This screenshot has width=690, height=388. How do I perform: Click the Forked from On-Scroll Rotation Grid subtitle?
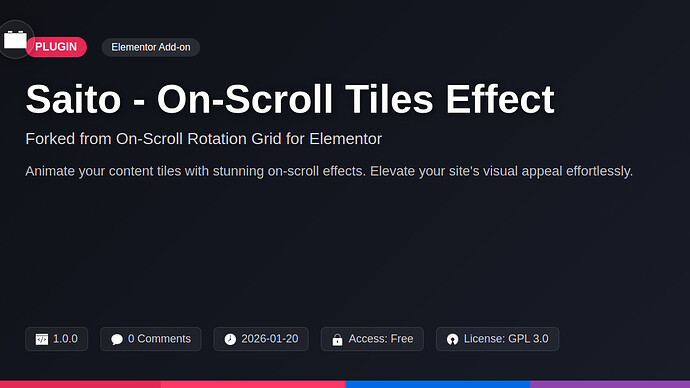204,139
